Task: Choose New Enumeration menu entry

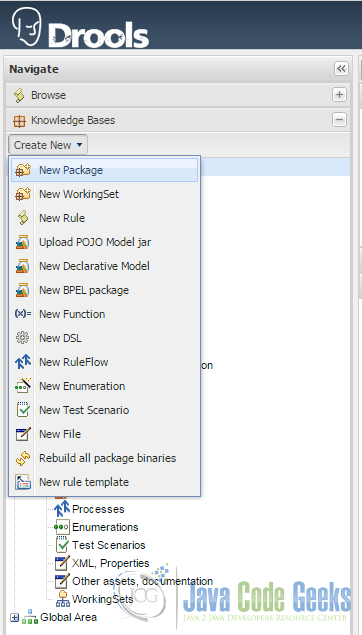Action: 104,386
